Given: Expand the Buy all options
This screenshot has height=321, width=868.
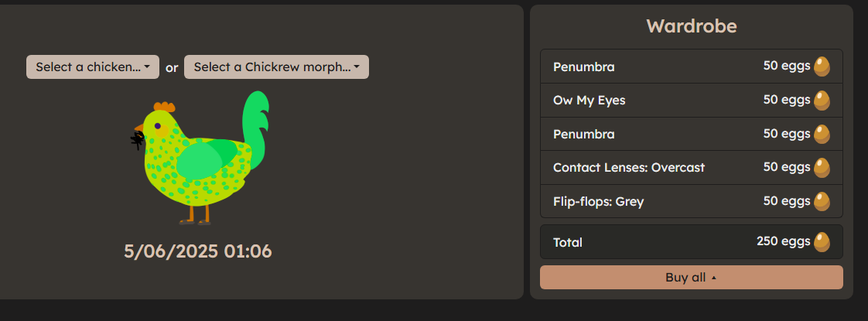Looking at the screenshot, I should point(692,277).
